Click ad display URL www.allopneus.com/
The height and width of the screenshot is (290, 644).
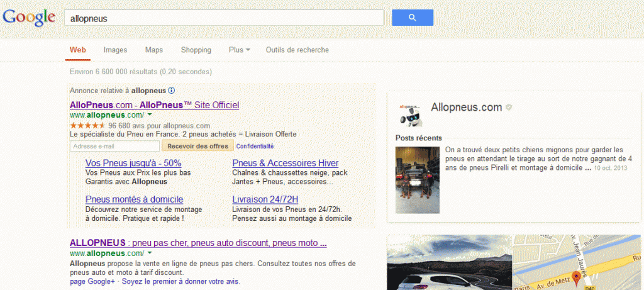[x=107, y=115]
